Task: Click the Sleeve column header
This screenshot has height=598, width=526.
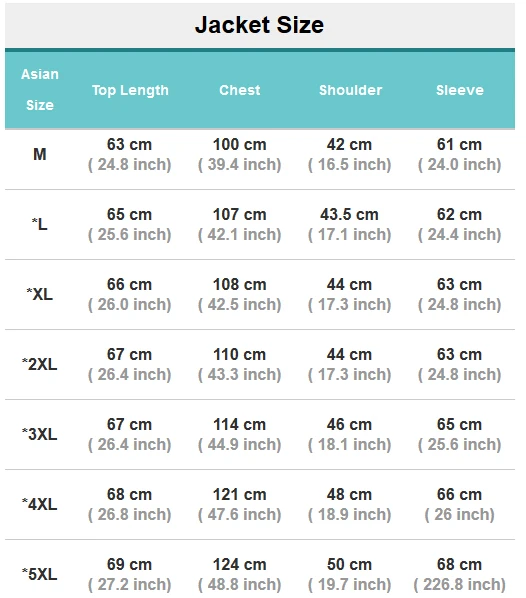Action: [x=460, y=90]
